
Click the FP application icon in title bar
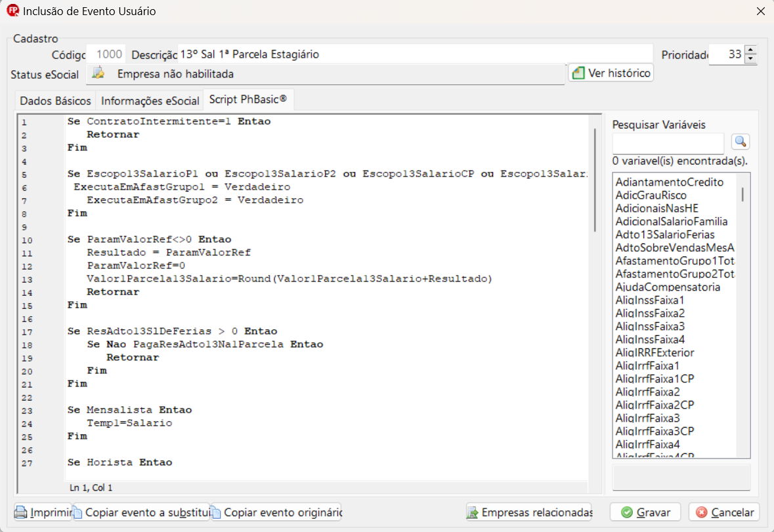pos(13,10)
